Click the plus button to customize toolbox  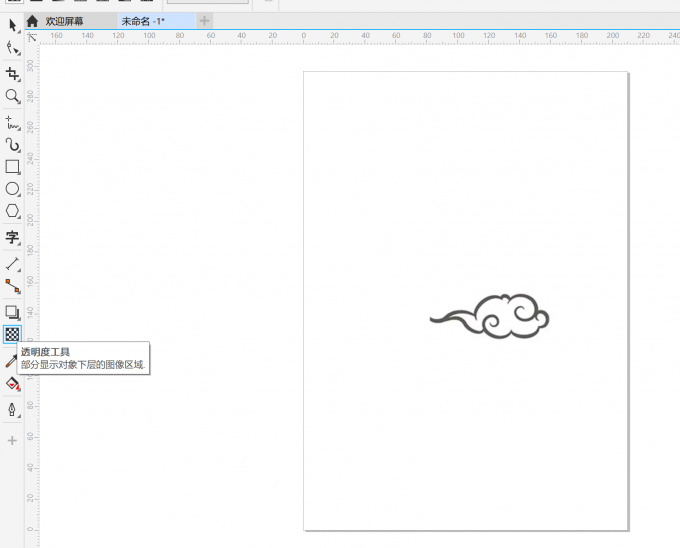[x=12, y=440]
